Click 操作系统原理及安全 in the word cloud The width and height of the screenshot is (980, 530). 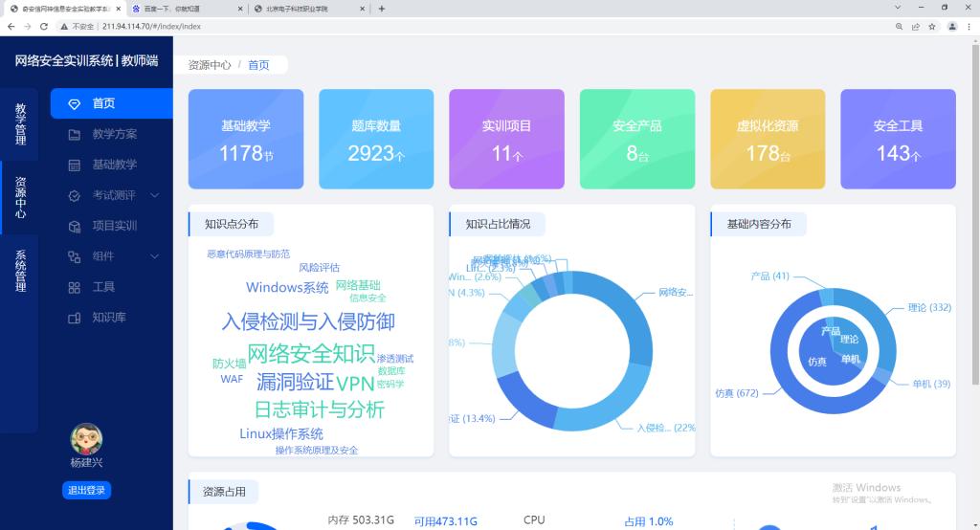click(x=317, y=450)
